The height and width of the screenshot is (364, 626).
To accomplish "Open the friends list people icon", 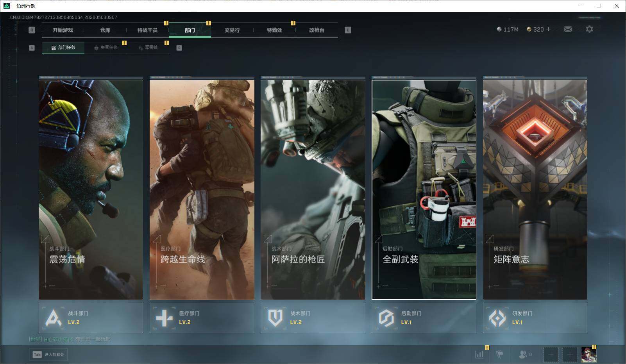I will 522,354.
